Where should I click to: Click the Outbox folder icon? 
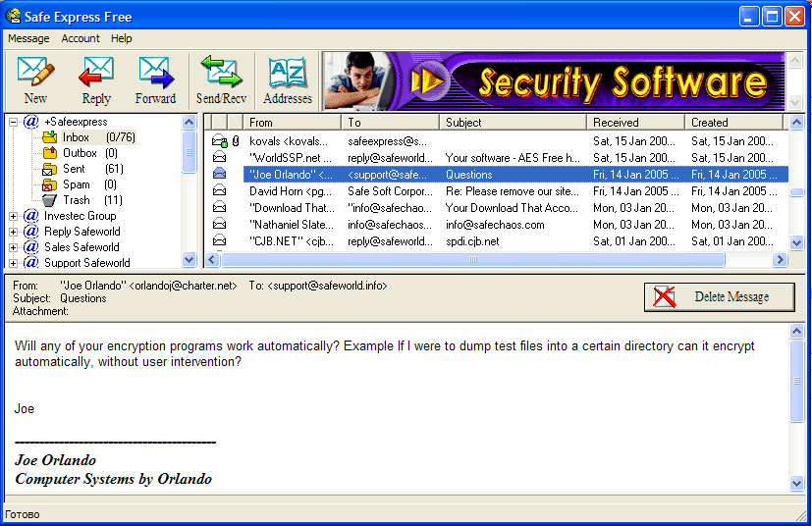click(x=50, y=153)
